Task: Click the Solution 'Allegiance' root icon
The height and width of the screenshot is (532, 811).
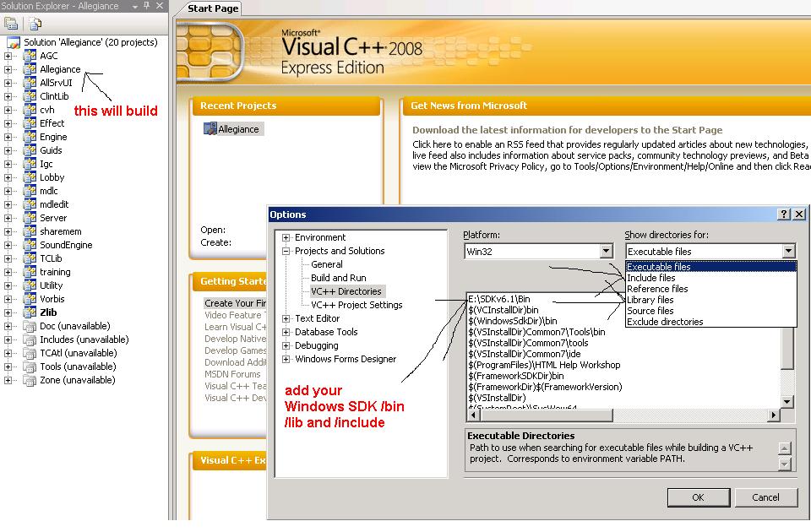Action: 13,42
